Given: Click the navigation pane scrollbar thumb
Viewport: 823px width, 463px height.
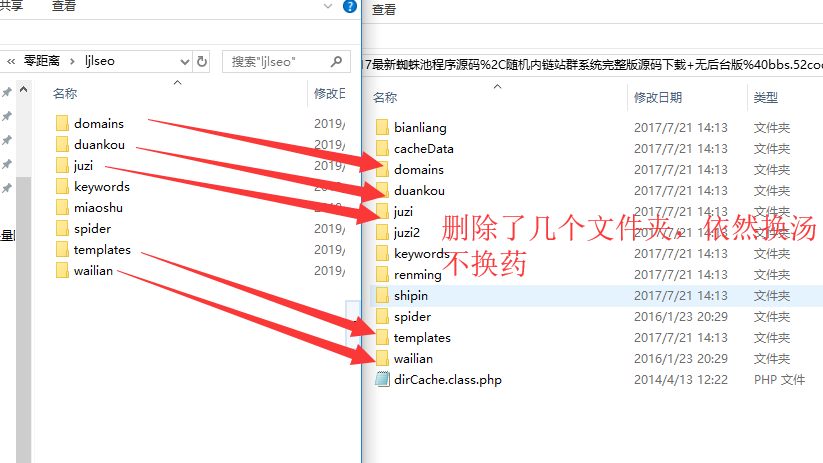Looking at the screenshot, I should (24, 319).
